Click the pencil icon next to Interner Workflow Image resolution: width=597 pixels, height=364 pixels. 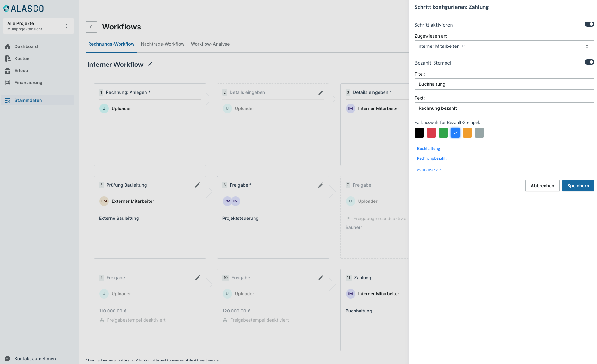pos(150,64)
